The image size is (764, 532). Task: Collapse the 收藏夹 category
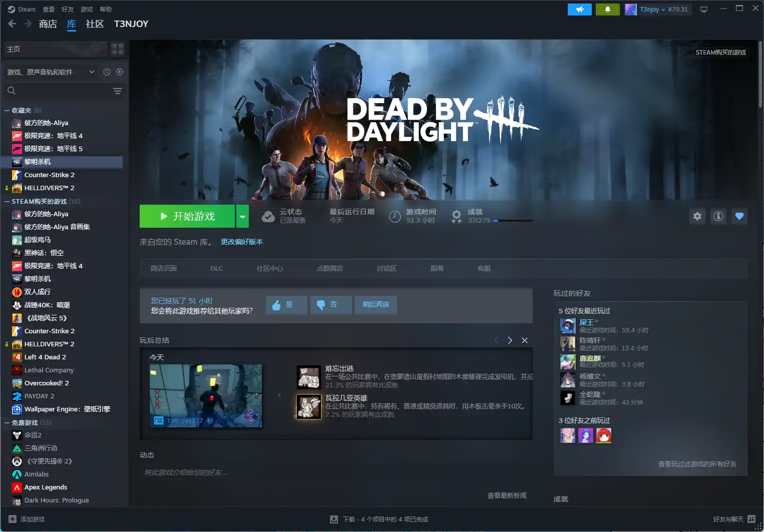(x=7, y=111)
